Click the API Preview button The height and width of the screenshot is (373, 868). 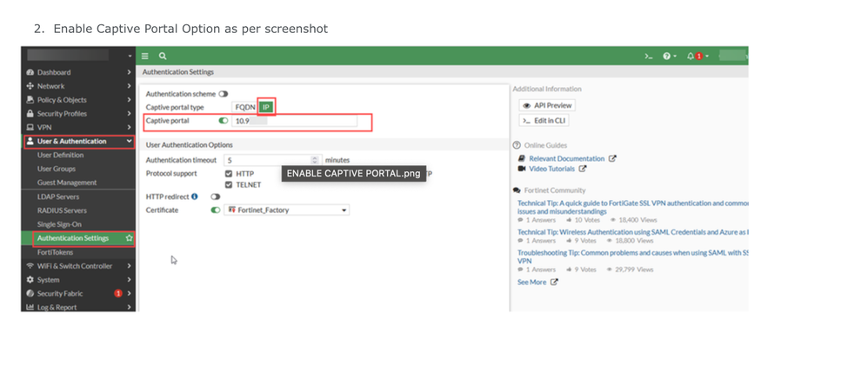click(x=547, y=105)
